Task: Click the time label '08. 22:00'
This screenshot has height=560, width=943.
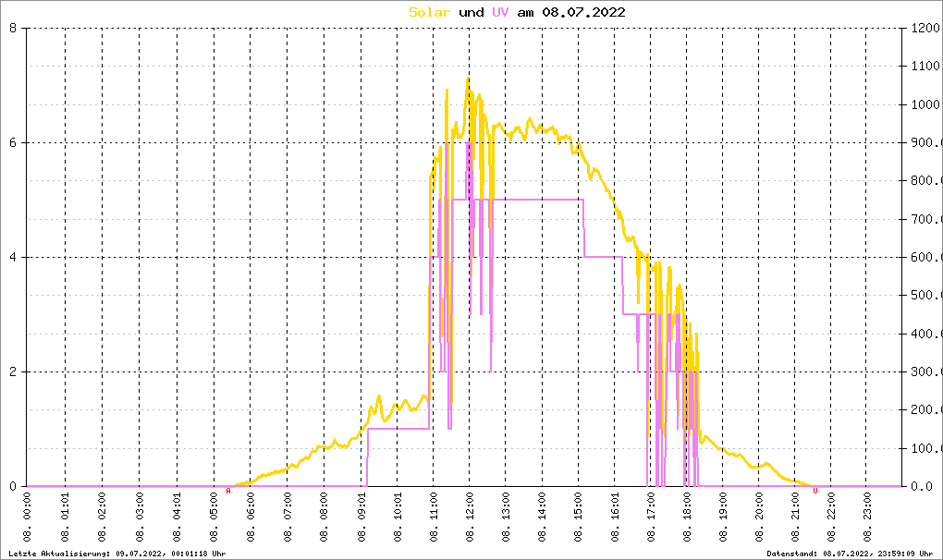Action: point(831,517)
